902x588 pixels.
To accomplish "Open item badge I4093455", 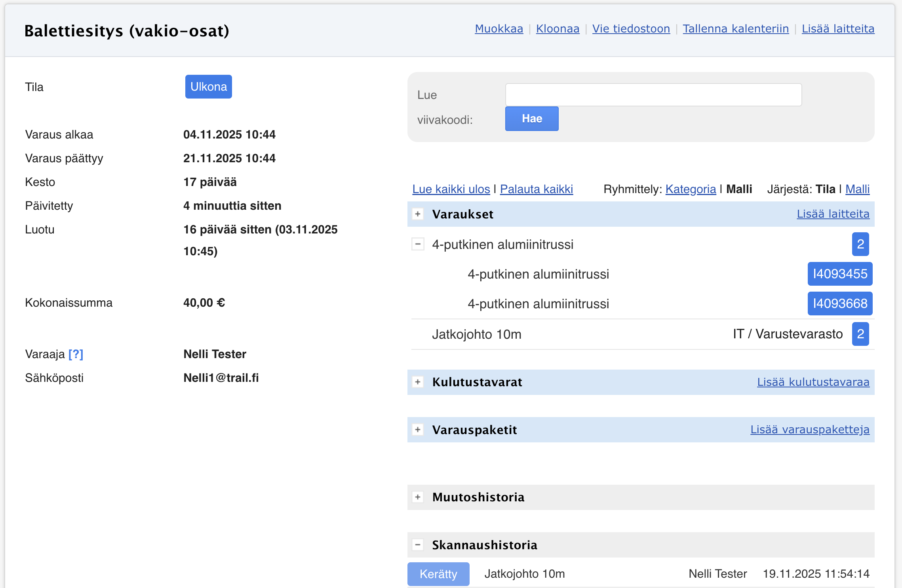I will tap(840, 274).
